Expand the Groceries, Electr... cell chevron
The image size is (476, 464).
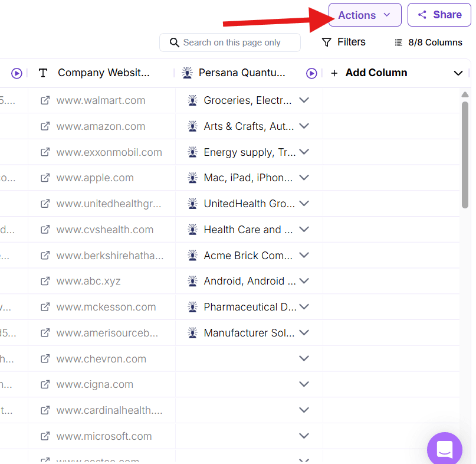coord(304,100)
